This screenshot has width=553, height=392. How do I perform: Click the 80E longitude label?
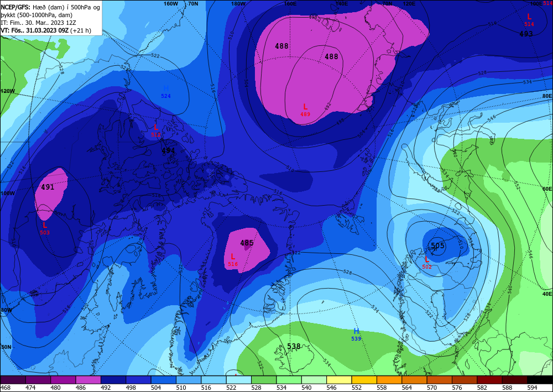tap(547, 96)
